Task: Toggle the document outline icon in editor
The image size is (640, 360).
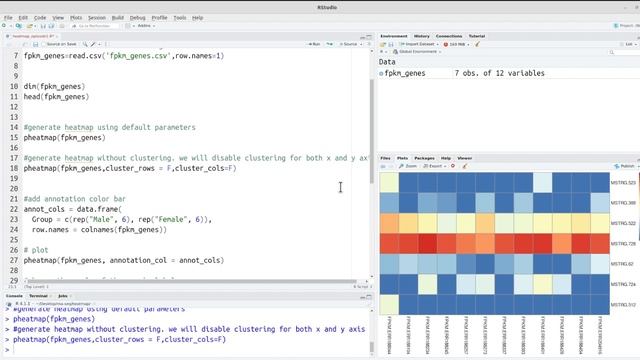Action: click(x=369, y=44)
